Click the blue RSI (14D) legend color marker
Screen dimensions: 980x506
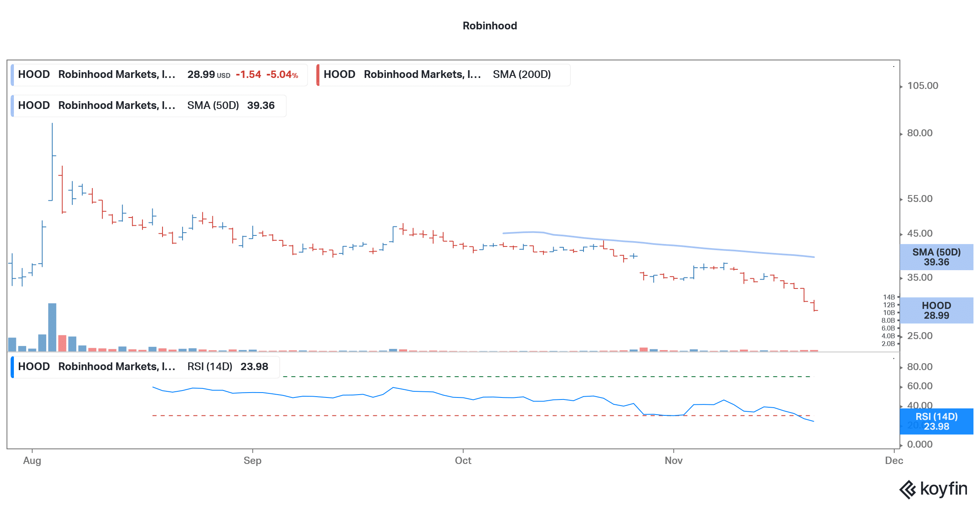pyautogui.click(x=13, y=367)
